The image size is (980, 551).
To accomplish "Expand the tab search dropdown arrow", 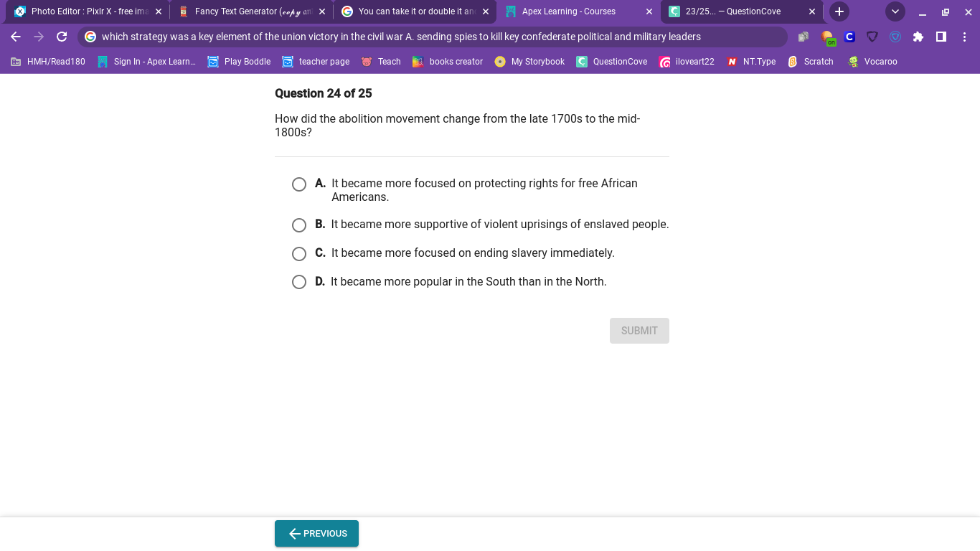I will (895, 11).
